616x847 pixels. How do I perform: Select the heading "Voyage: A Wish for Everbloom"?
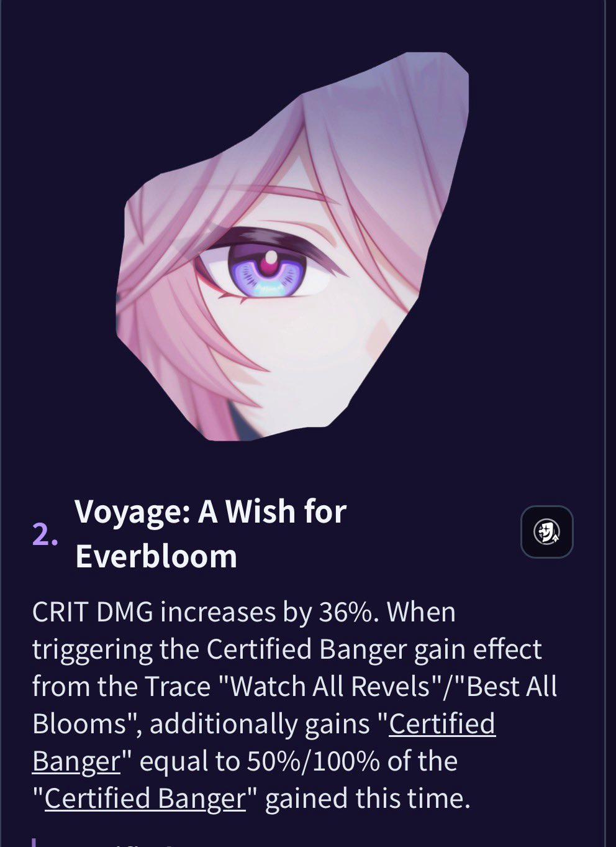tap(211, 533)
